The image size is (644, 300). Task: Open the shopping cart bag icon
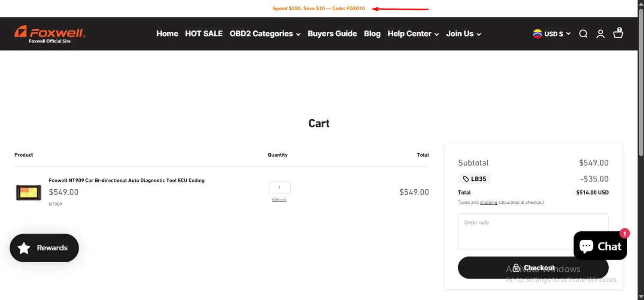tap(618, 33)
